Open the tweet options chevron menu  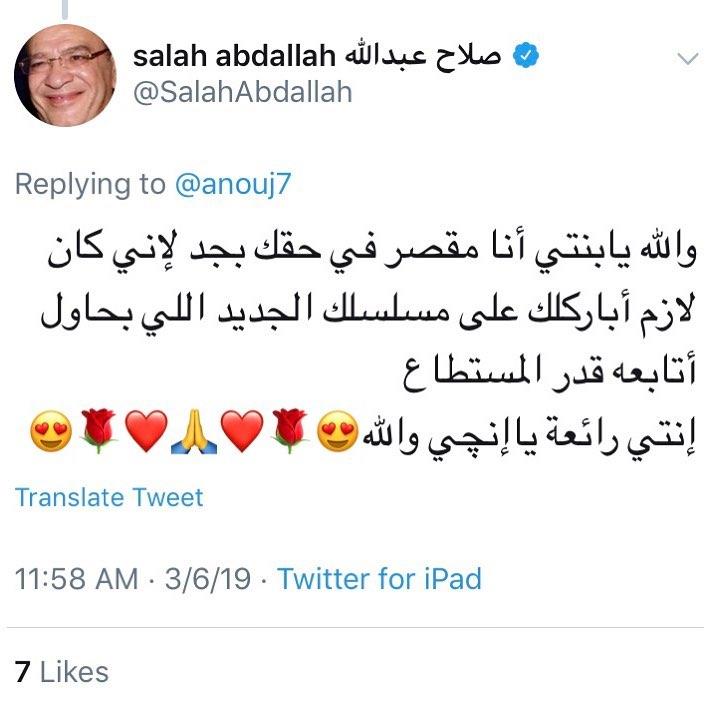point(688,59)
